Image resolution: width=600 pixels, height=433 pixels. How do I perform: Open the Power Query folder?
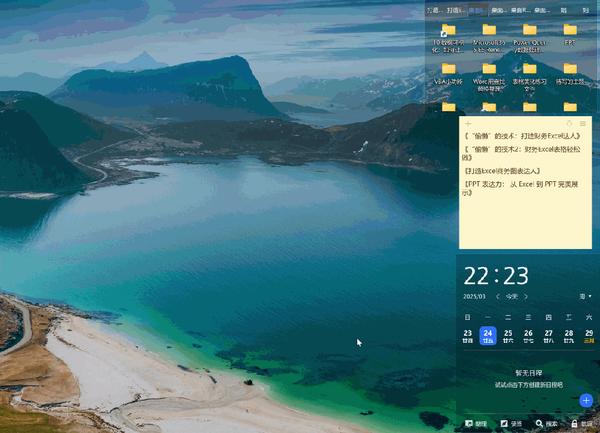[530, 38]
